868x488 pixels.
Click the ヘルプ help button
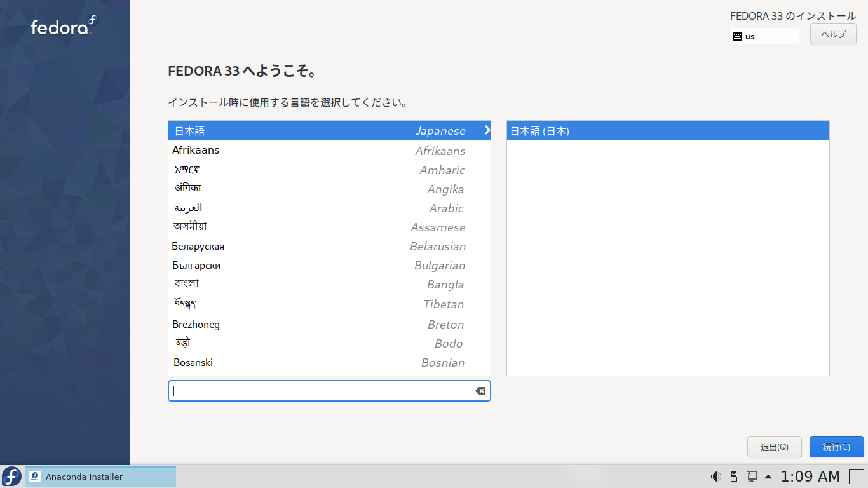pos(833,34)
